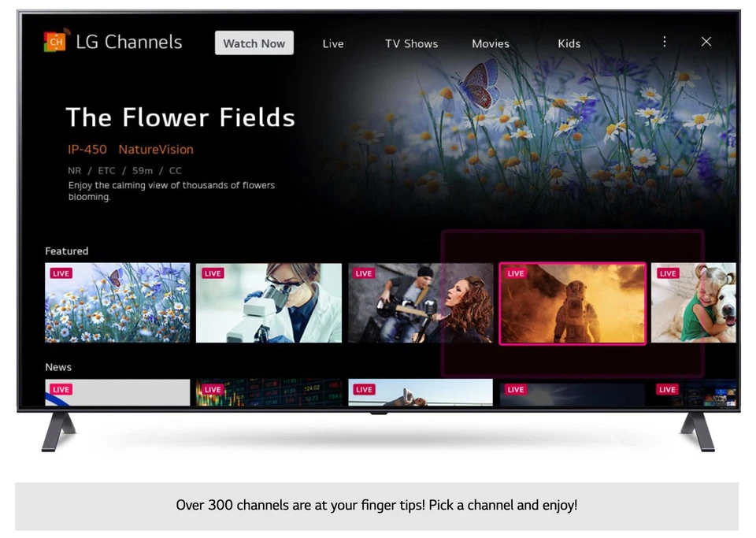The image size is (756, 538).
Task: Click the LIVE badge in News row
Action: [60, 389]
